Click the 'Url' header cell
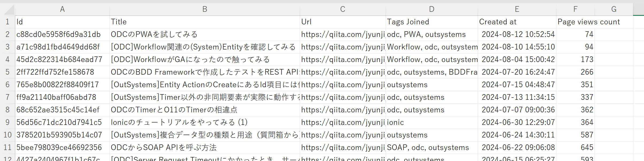This screenshot has width=644, height=161. [342, 22]
